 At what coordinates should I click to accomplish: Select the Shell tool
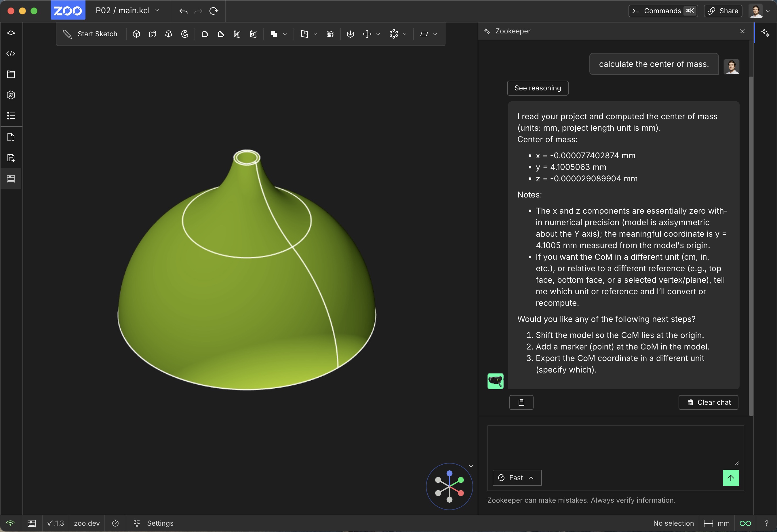[237, 34]
